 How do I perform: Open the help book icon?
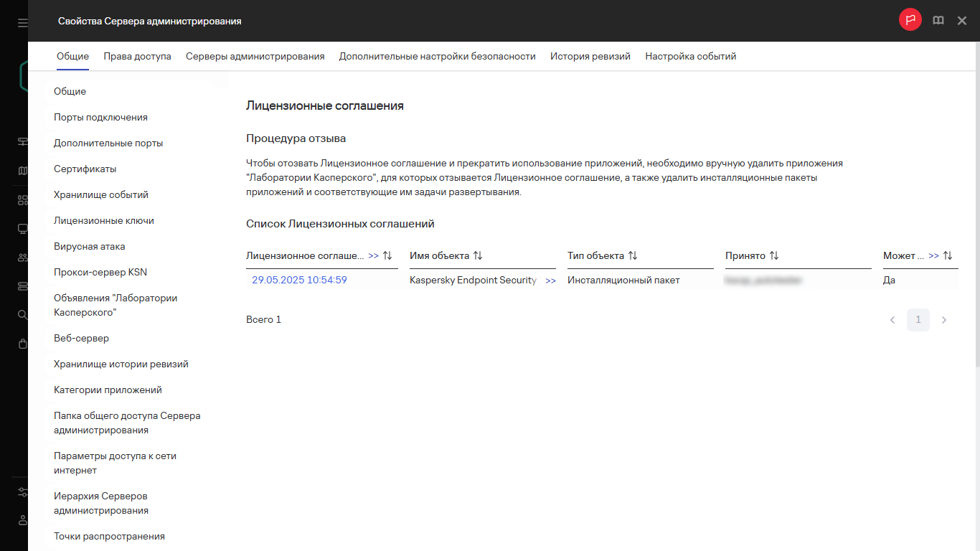[938, 21]
